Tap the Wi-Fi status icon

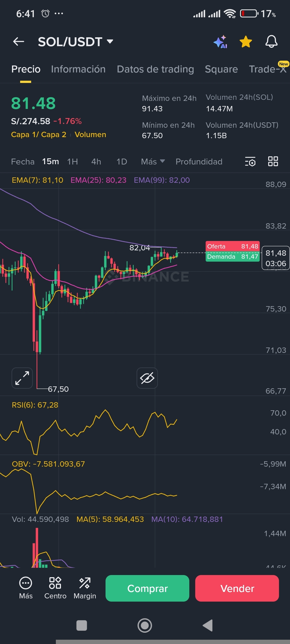(x=230, y=13)
